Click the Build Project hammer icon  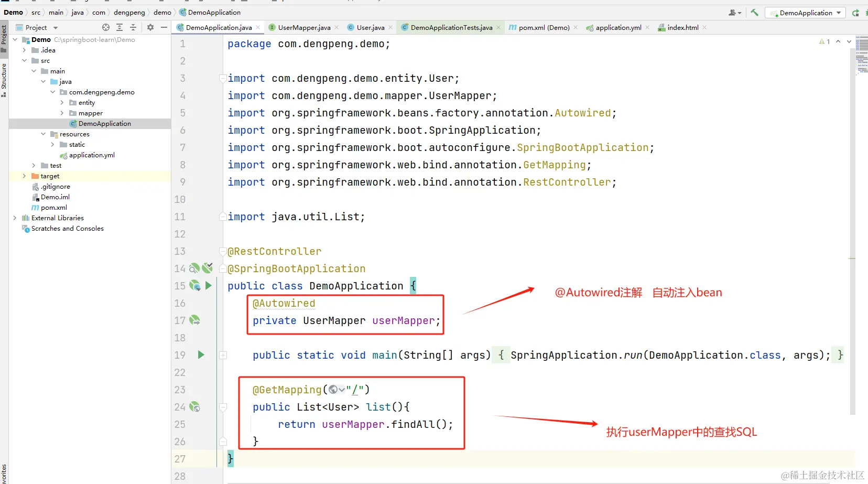point(754,13)
